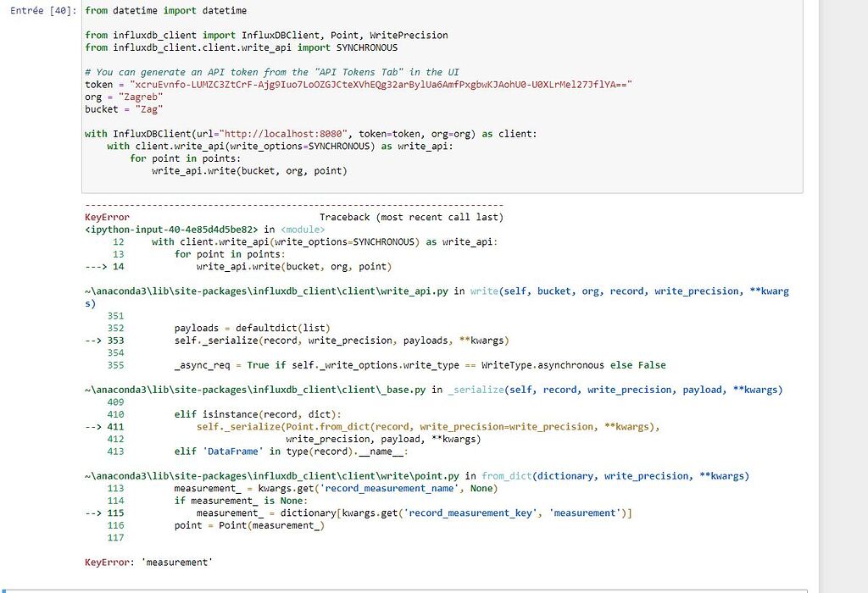Viewport: 868px width, 593px height.
Task: Click write_api.write(bucket, org, point) in code cell
Action: pos(249,171)
